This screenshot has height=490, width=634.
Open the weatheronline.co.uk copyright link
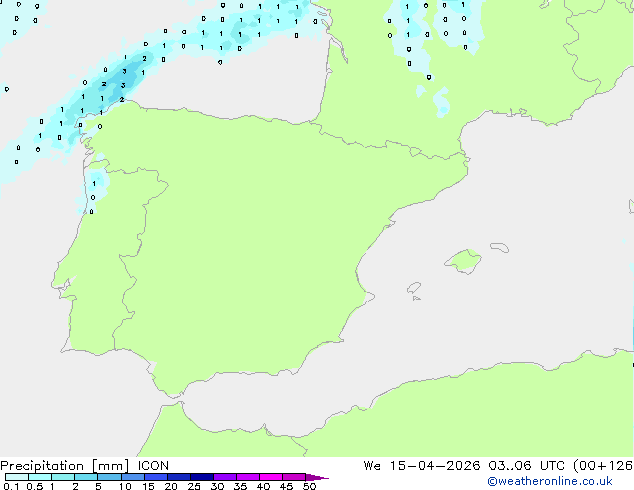(x=550, y=481)
